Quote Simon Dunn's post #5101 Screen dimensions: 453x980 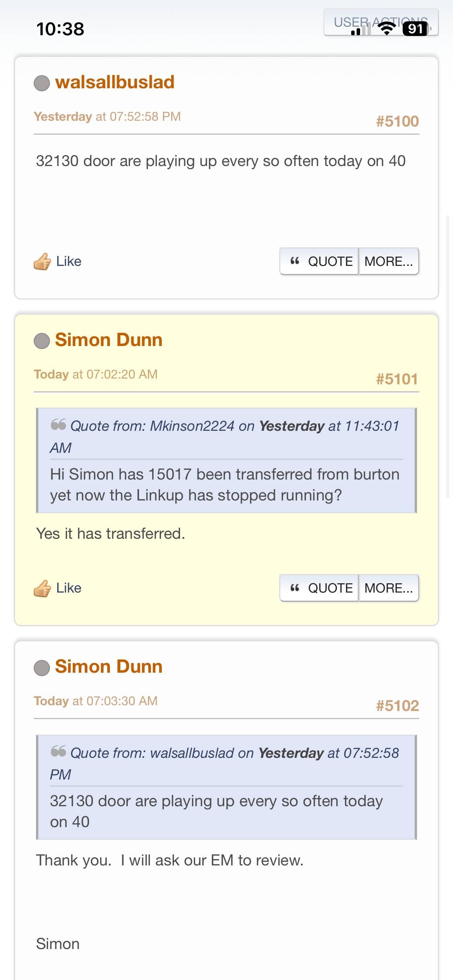click(x=319, y=588)
